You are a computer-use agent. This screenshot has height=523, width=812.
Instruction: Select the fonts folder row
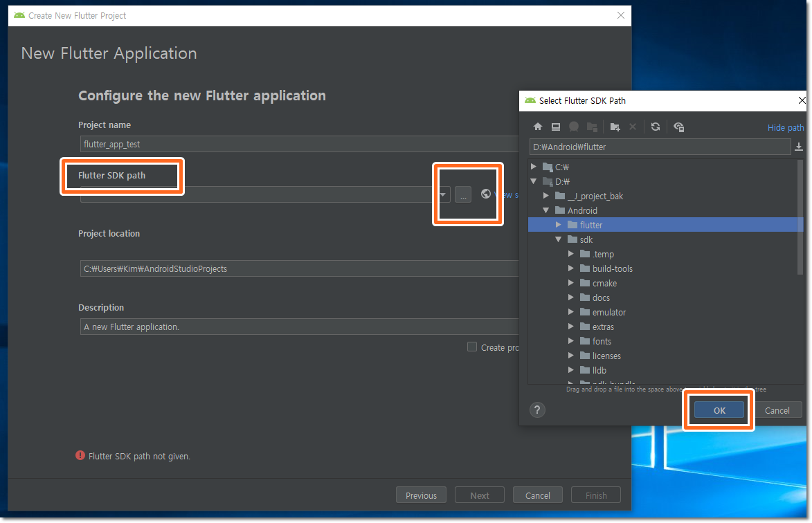663,341
